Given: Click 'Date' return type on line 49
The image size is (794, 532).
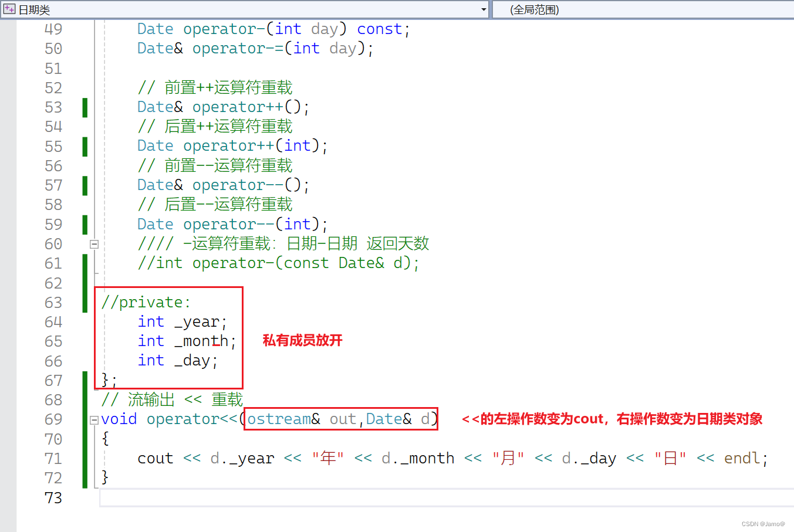Looking at the screenshot, I should (x=155, y=29).
